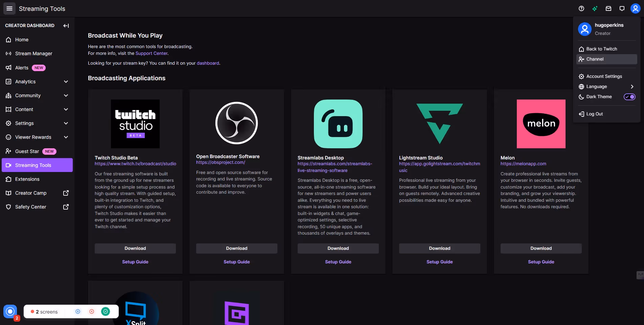
Task: Click the hugoperkins avatar in the dropdown
Action: 585,29
